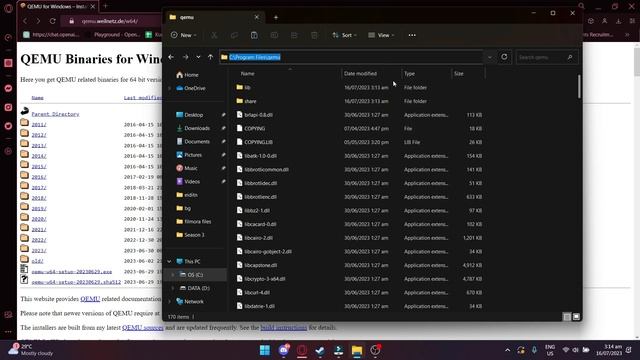Open weather widget on taskbar

click(x=31, y=350)
